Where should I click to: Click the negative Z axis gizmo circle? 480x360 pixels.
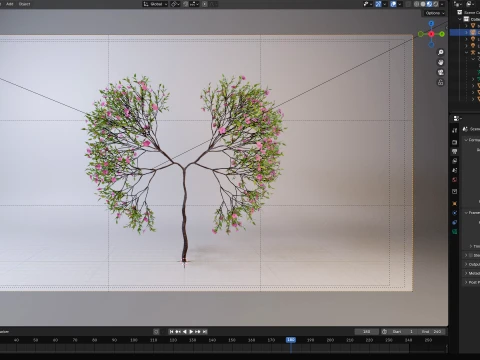pos(431,44)
